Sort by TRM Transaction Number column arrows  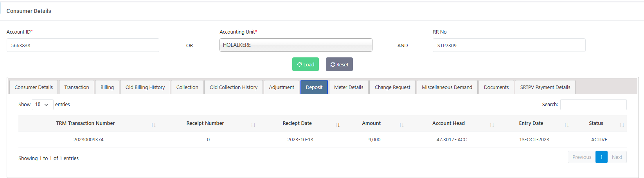tap(153, 125)
